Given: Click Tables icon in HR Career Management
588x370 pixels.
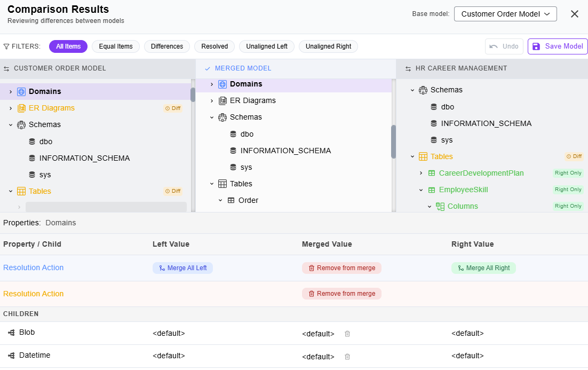Looking at the screenshot, I should (423, 156).
